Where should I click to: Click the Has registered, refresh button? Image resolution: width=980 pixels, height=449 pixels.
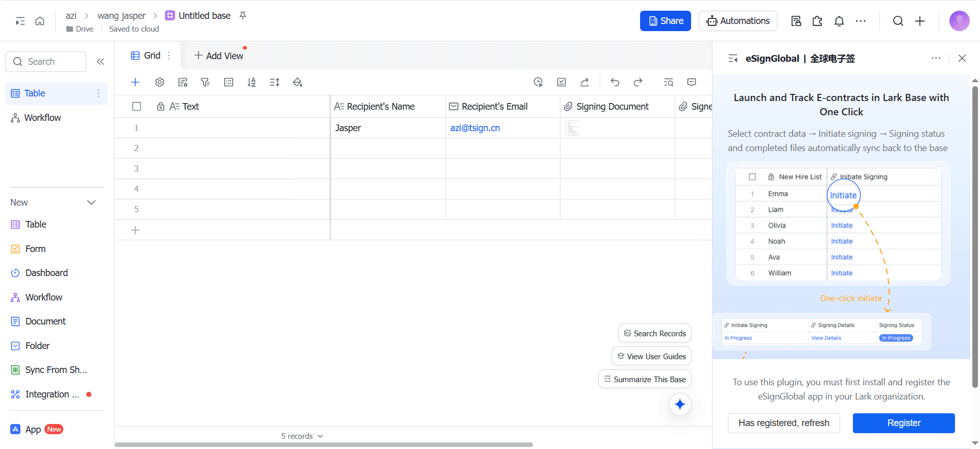[x=783, y=423]
